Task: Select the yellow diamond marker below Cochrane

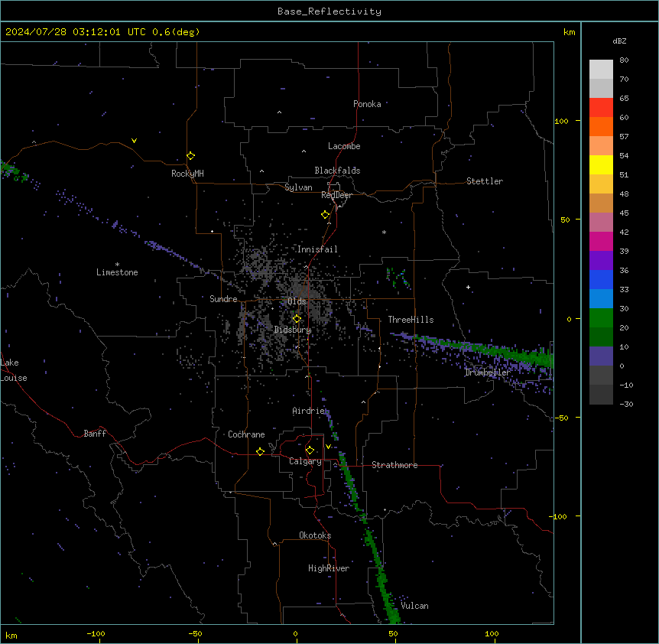Action: click(x=260, y=451)
